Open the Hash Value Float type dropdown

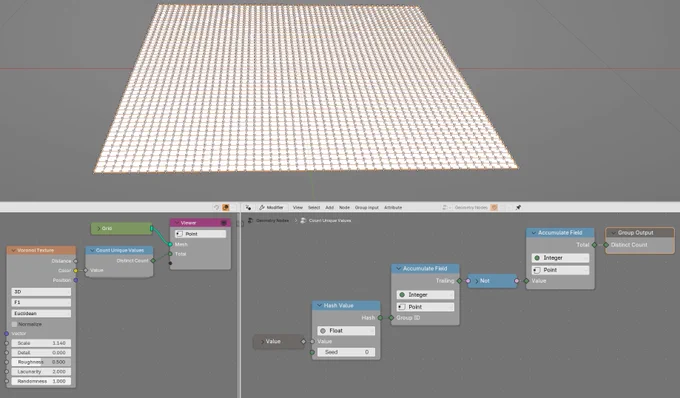click(x=346, y=331)
